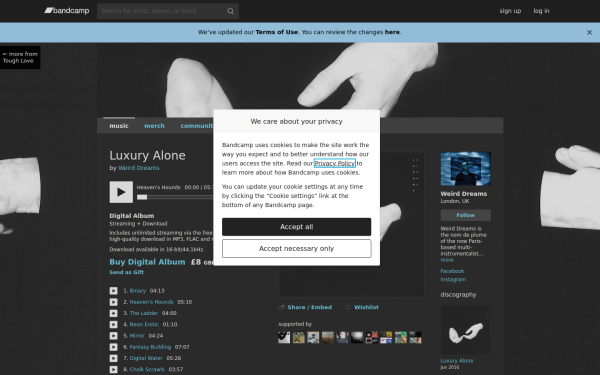The image size is (600, 375).
Task: Click Buy Digital Album
Action: [147, 262]
